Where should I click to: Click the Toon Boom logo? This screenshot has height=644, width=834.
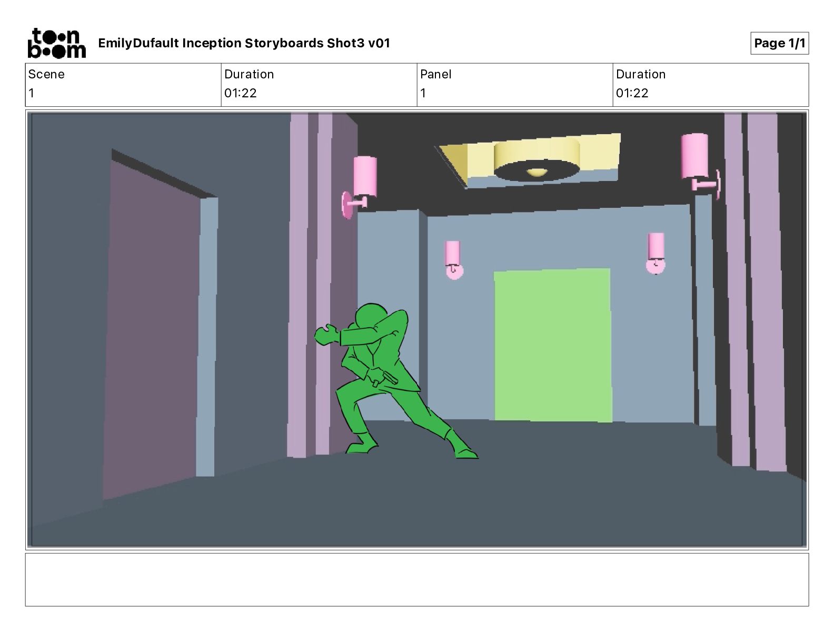click(x=56, y=43)
